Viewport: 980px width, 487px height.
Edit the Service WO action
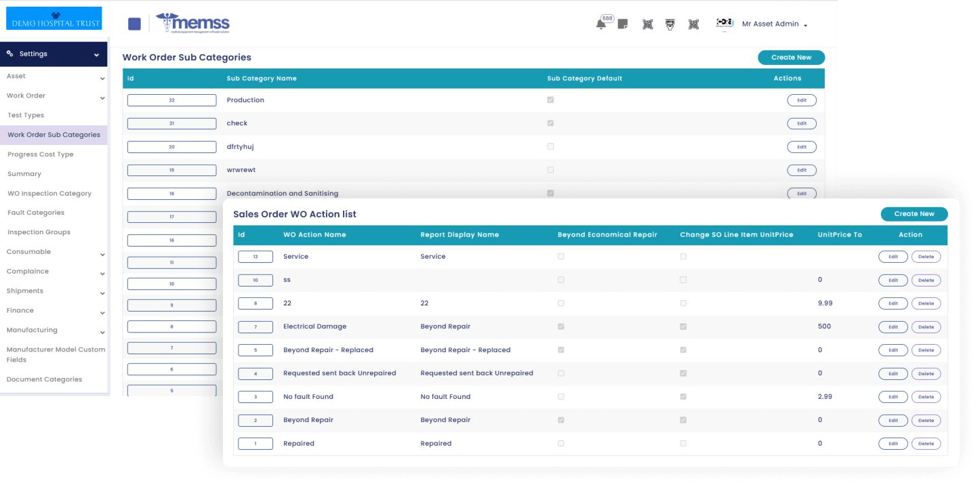(893, 257)
